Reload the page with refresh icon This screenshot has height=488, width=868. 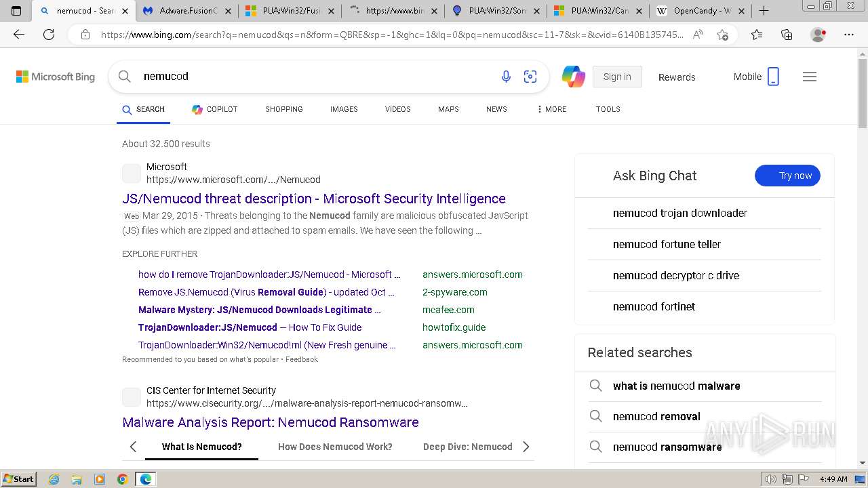tap(49, 35)
